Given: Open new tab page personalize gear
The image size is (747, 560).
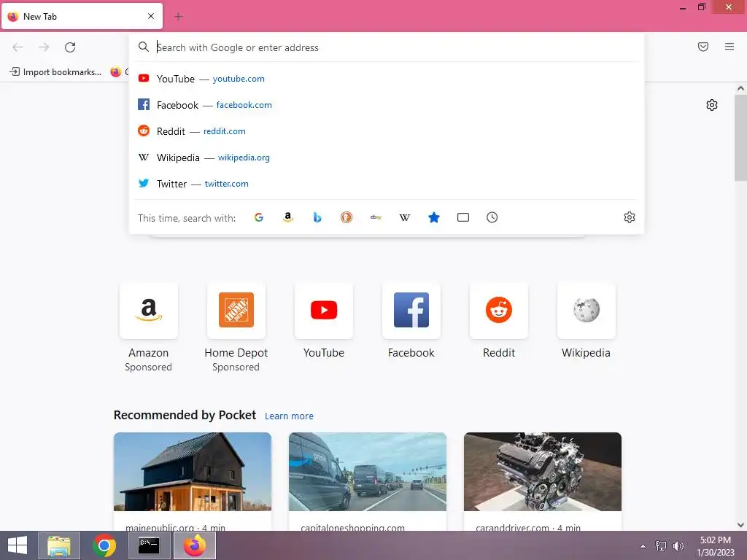Looking at the screenshot, I should 712,105.
